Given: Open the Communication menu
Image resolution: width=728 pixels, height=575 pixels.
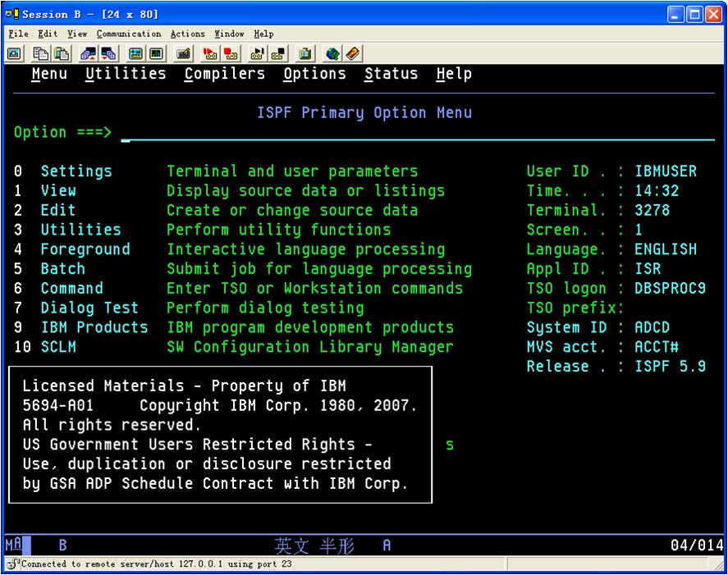Looking at the screenshot, I should coord(129,34).
